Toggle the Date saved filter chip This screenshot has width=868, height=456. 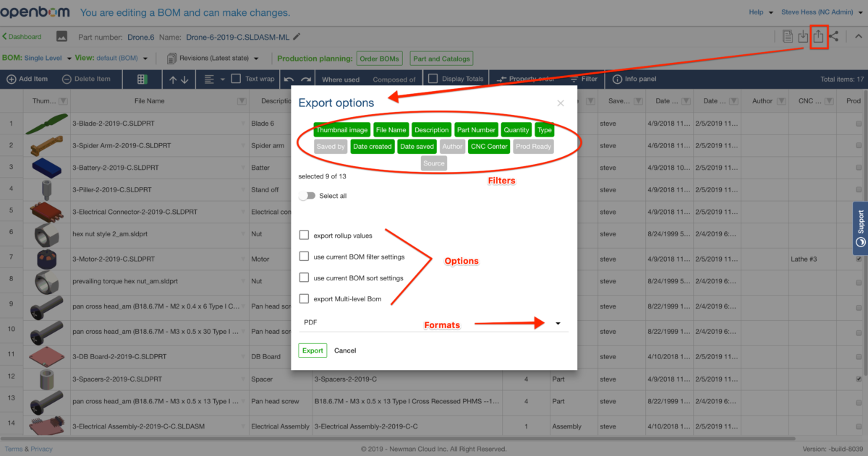(x=417, y=147)
